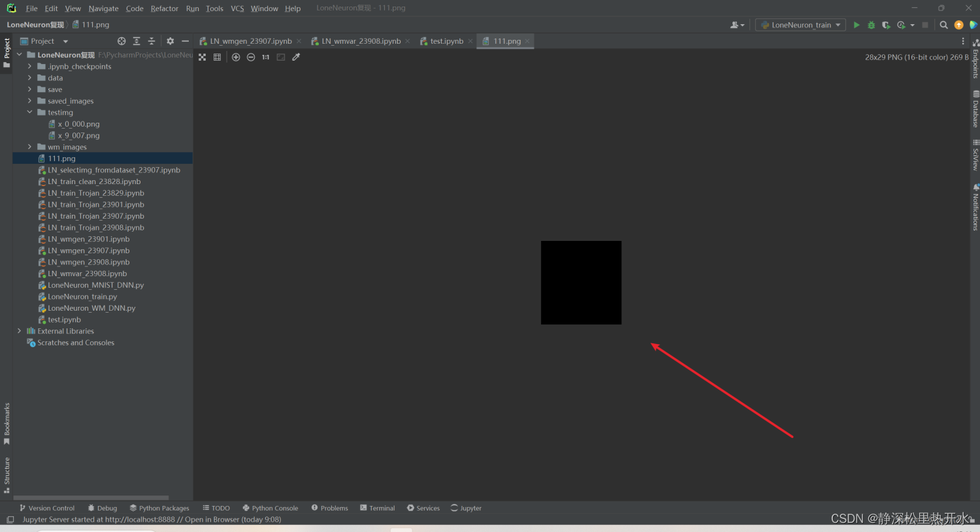Toggle the Structure tool window

click(x=7, y=475)
